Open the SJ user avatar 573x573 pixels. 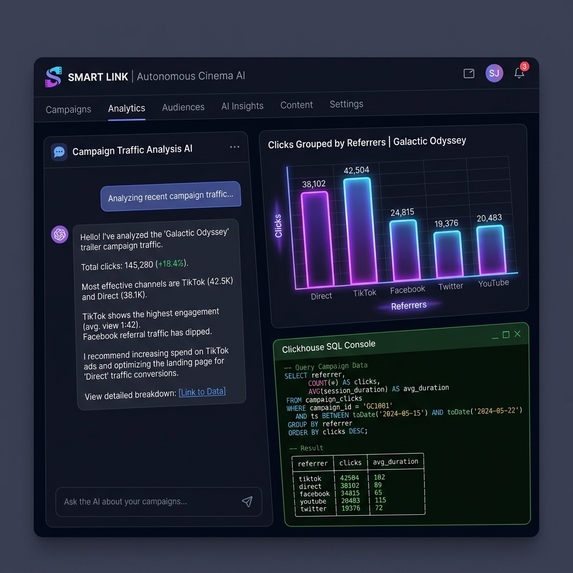(494, 73)
